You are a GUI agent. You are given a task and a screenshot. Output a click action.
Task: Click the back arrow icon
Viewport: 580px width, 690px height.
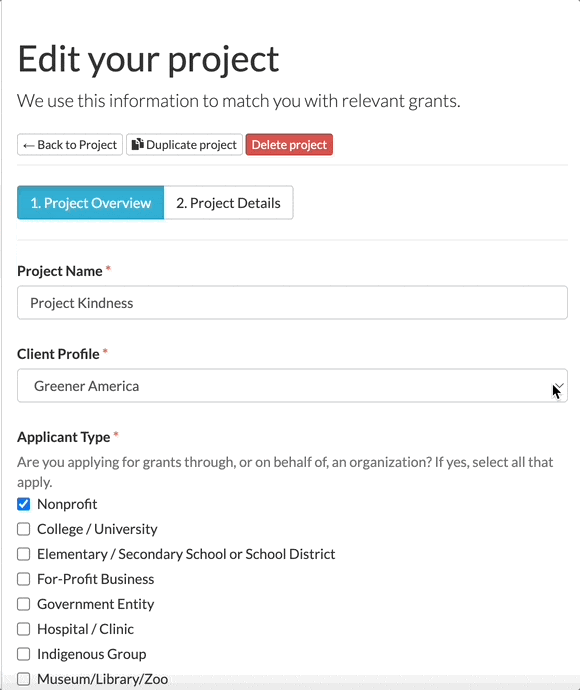29,145
